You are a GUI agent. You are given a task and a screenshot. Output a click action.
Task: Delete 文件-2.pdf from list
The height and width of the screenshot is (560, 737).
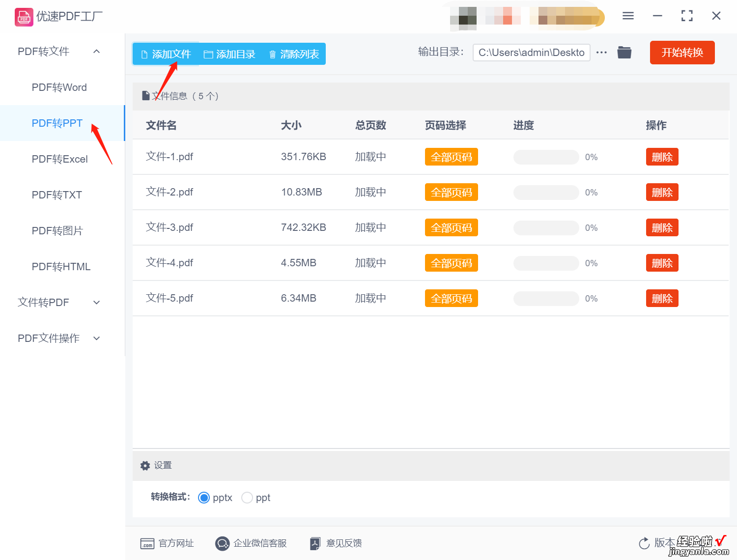[662, 193]
